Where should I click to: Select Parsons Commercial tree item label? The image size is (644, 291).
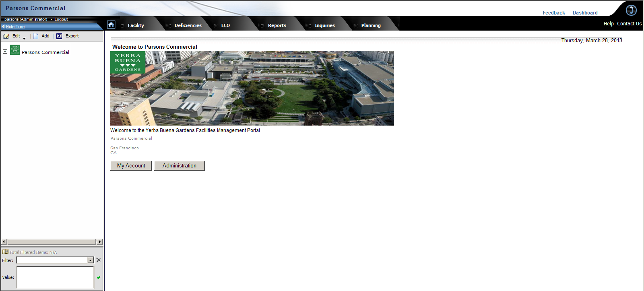(x=45, y=52)
